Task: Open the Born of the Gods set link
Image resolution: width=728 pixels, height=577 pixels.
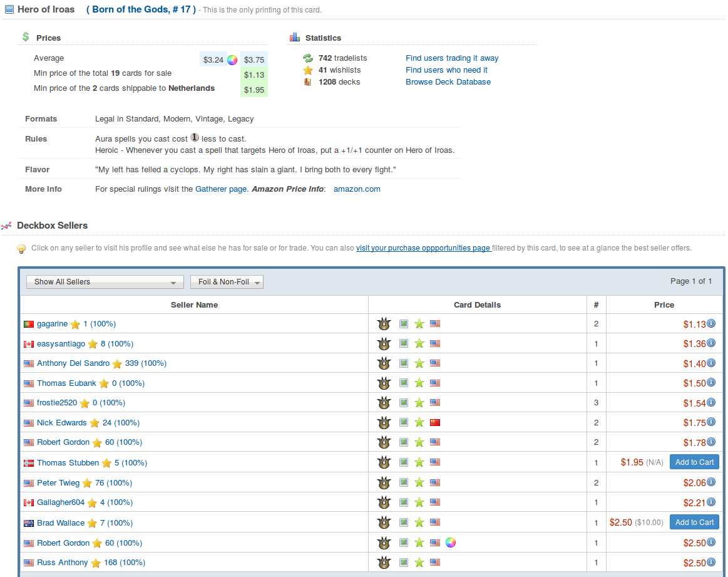Action: pyautogui.click(x=141, y=9)
